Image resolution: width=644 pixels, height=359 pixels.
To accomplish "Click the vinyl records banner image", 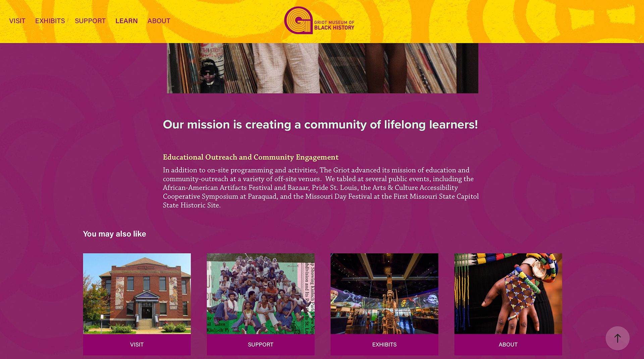I will [322, 68].
